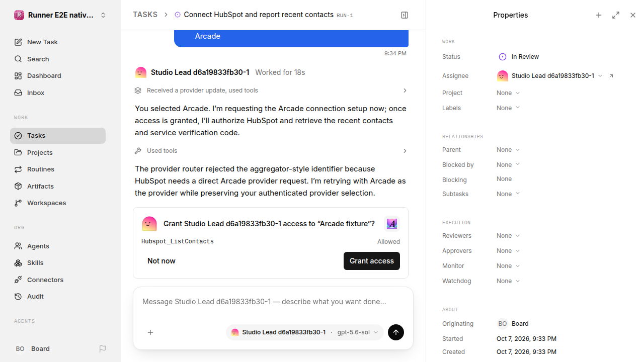Open the Monitor dropdown
This screenshot has height=362, width=644.
coord(508,266)
